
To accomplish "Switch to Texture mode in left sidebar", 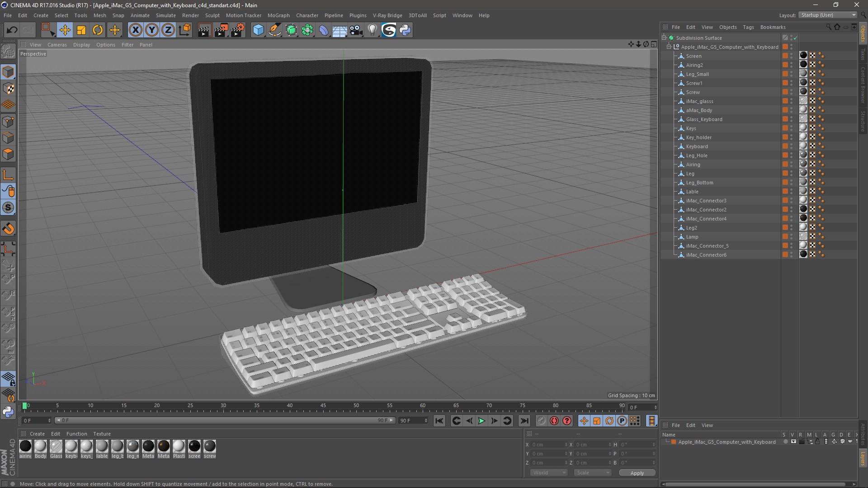I will (x=8, y=89).
